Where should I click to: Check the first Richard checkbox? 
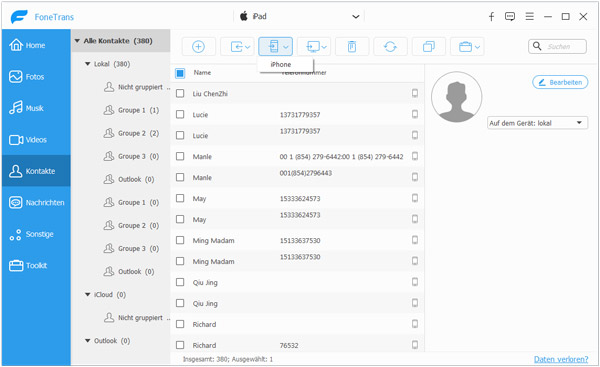(x=180, y=324)
